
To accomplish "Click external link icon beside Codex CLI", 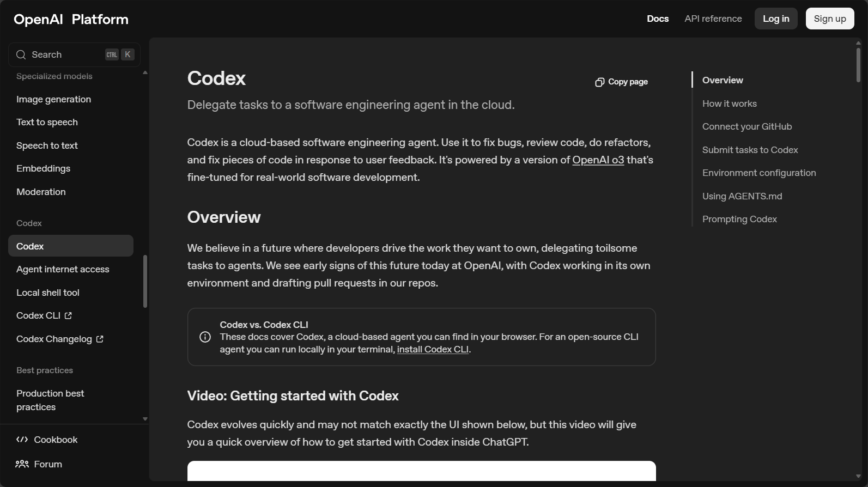I will [x=68, y=315].
